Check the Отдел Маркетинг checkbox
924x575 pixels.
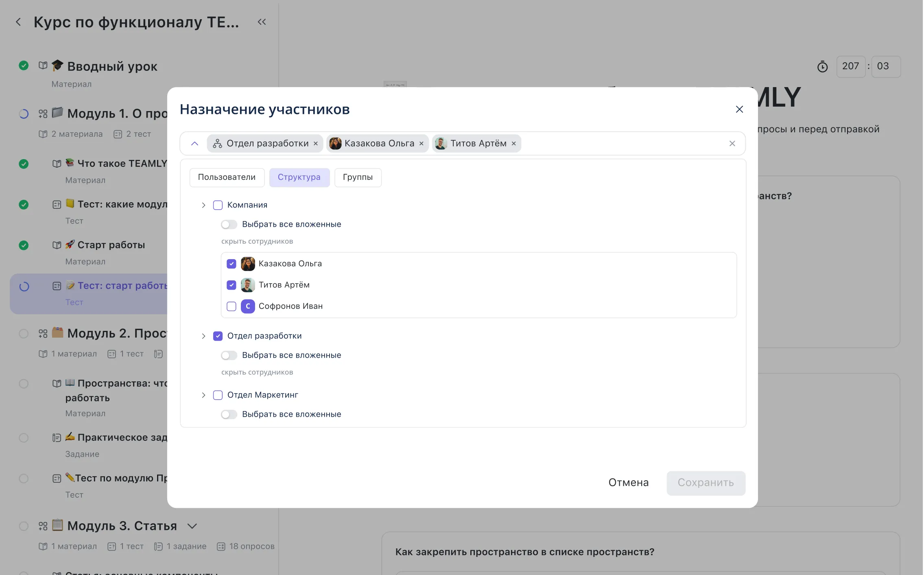click(x=218, y=395)
